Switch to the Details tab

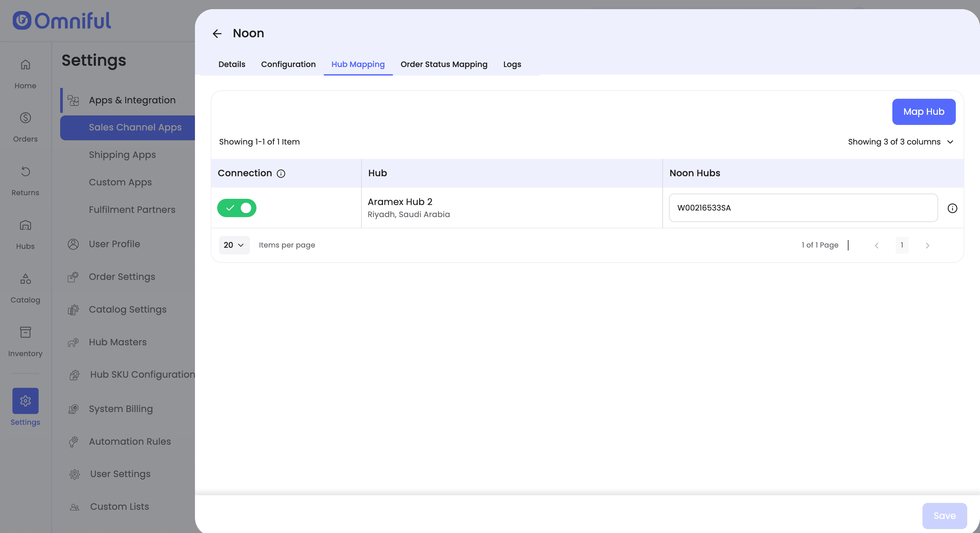click(232, 64)
